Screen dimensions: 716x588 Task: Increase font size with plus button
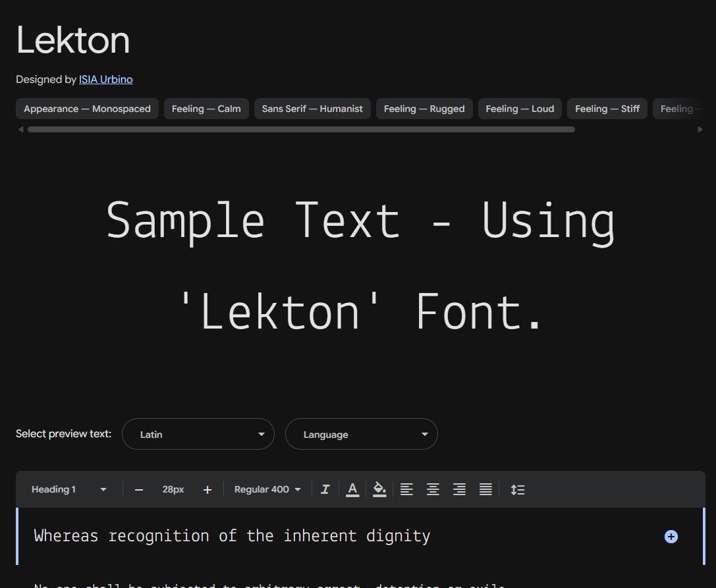pyautogui.click(x=207, y=490)
